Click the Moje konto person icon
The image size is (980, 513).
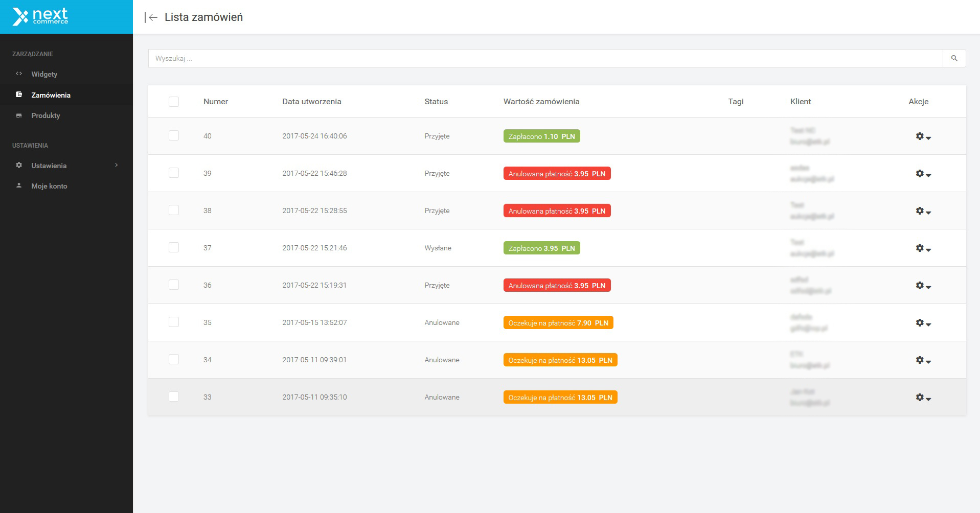tap(19, 185)
